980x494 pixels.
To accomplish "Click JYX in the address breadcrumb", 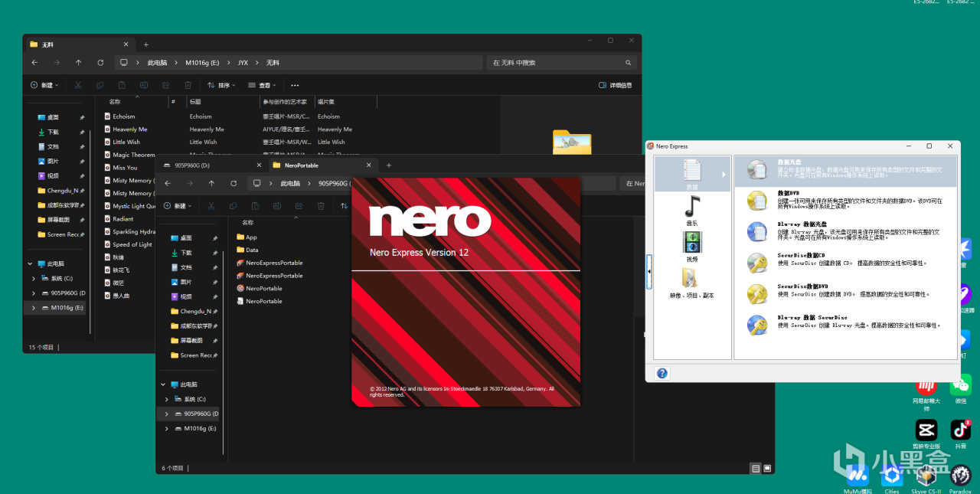I will coord(243,63).
